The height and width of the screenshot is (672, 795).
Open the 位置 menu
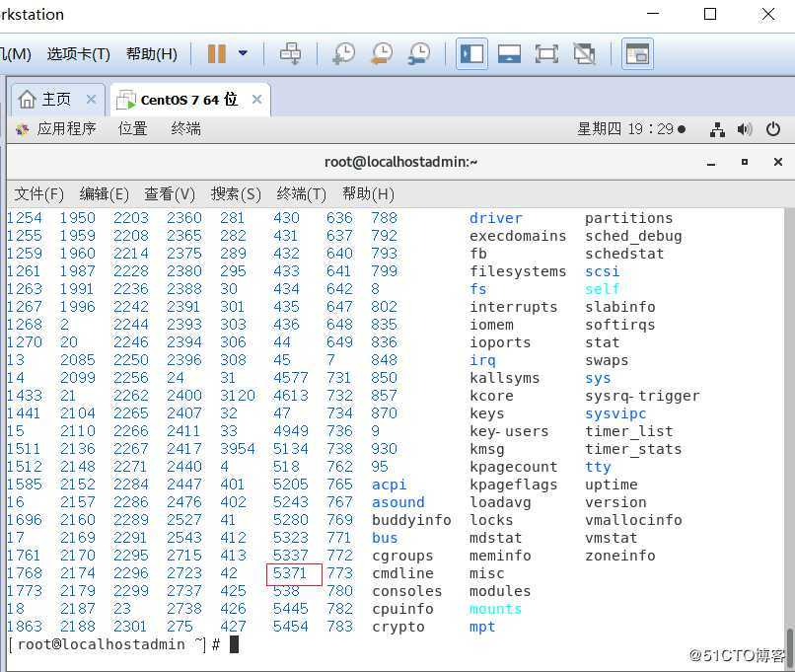[133, 129]
